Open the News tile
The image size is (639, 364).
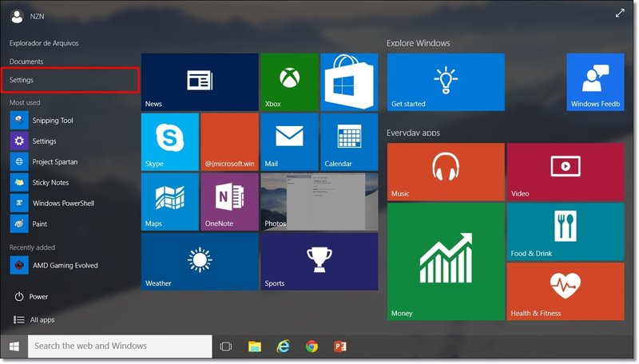(200, 82)
